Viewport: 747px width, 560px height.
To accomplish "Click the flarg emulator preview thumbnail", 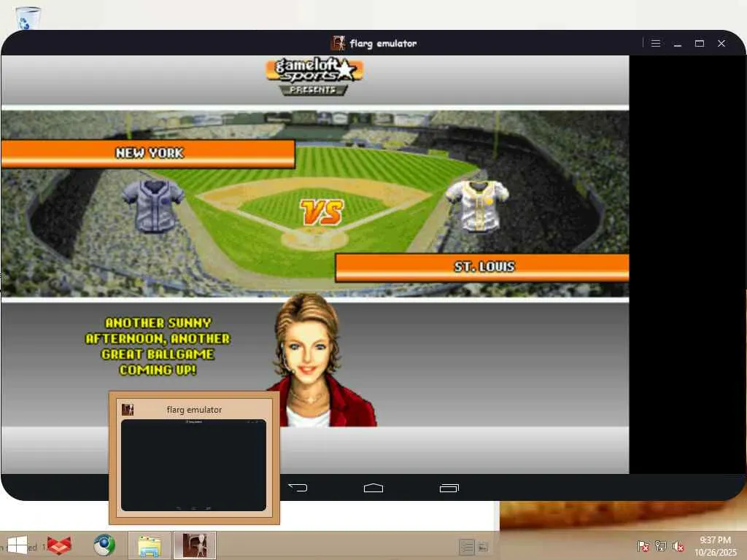I will 193,465.
